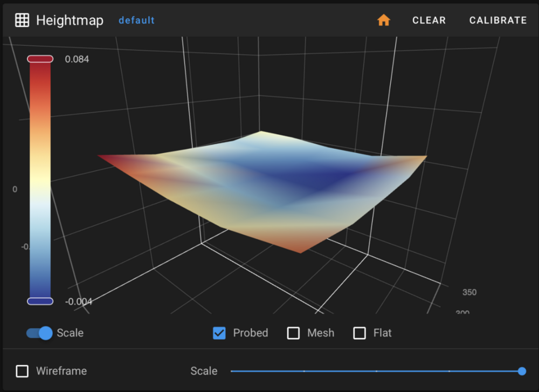Enable the Mesh checkbox
539x392 pixels.
tap(293, 333)
